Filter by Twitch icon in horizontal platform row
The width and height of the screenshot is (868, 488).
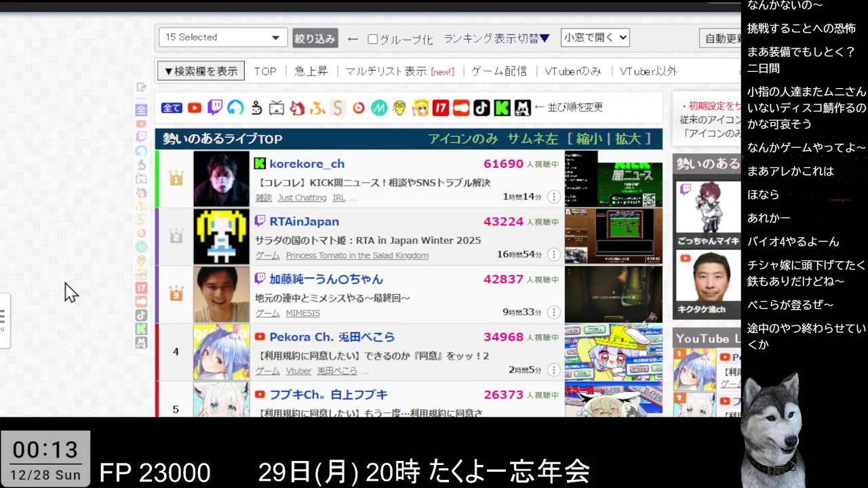pos(215,108)
